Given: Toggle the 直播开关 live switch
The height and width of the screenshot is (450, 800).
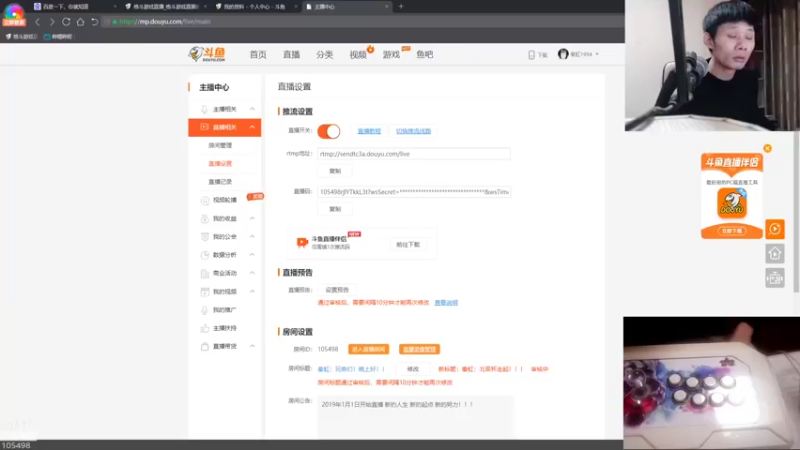Looking at the screenshot, I should point(329,131).
